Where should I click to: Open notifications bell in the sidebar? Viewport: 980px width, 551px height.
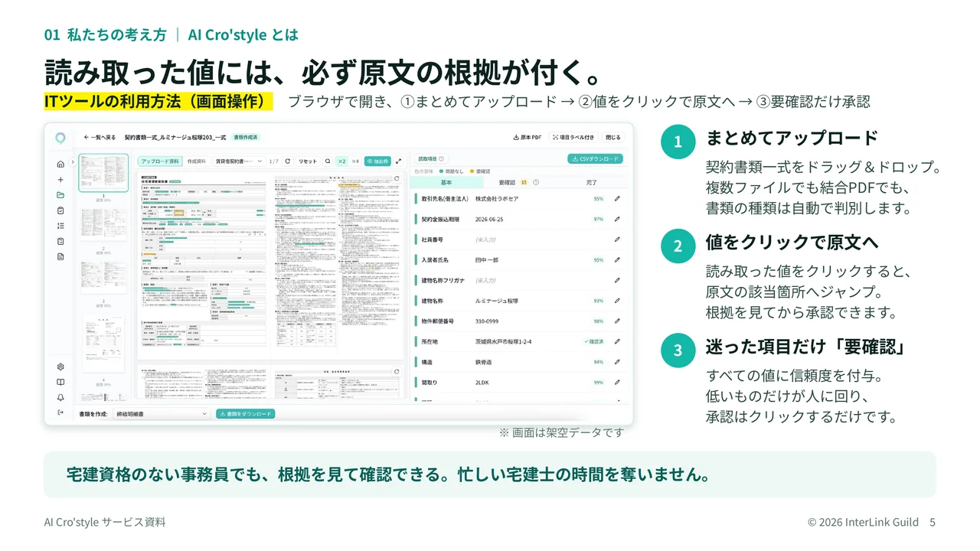(x=60, y=397)
